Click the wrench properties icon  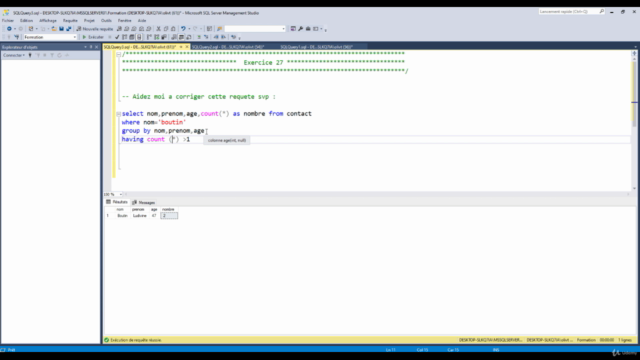pos(300,29)
